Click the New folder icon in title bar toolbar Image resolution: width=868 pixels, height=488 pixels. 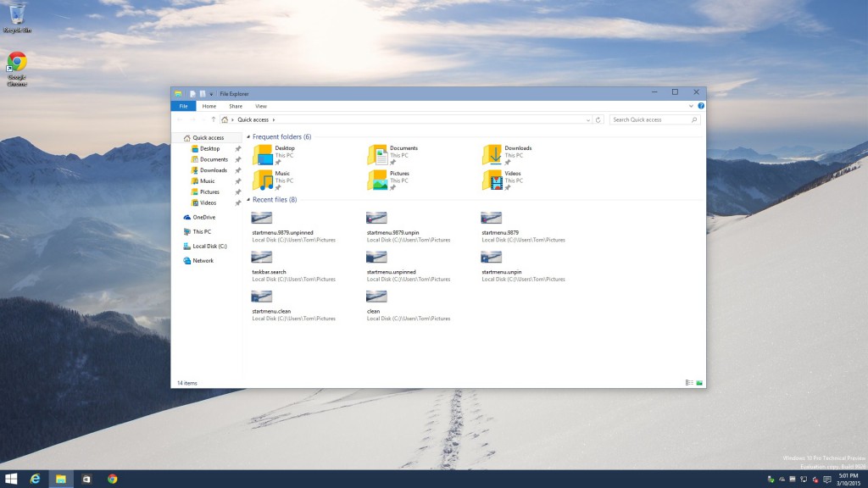[203, 94]
